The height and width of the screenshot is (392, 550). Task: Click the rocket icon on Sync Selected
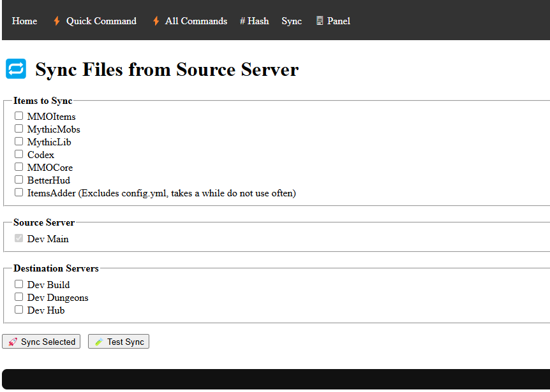(13, 342)
